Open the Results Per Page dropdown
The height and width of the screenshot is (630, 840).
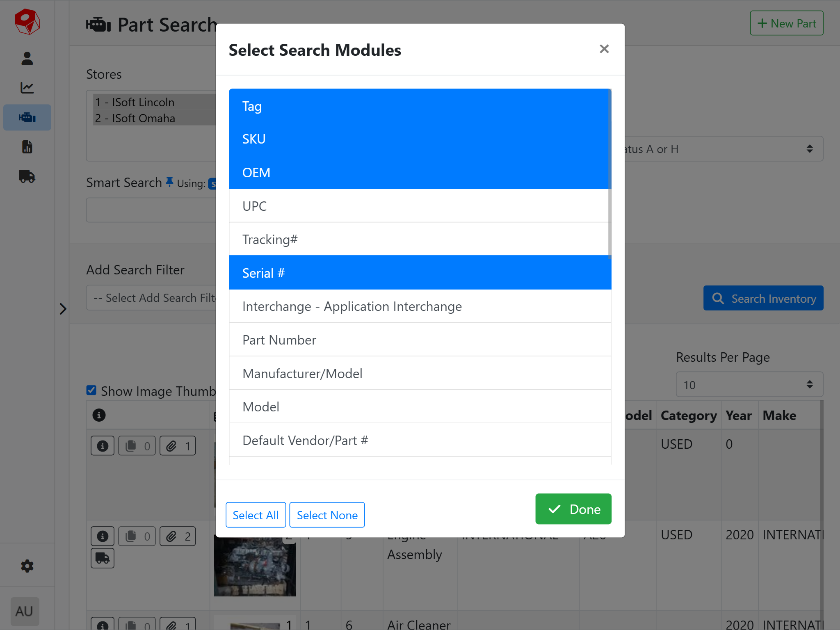pyautogui.click(x=749, y=384)
